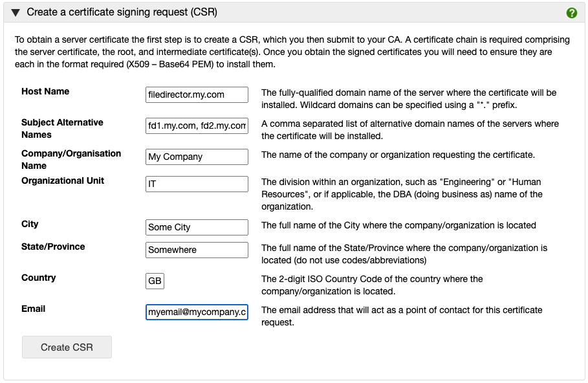Click the Create CSR button
The height and width of the screenshot is (383, 588).
[x=67, y=347]
